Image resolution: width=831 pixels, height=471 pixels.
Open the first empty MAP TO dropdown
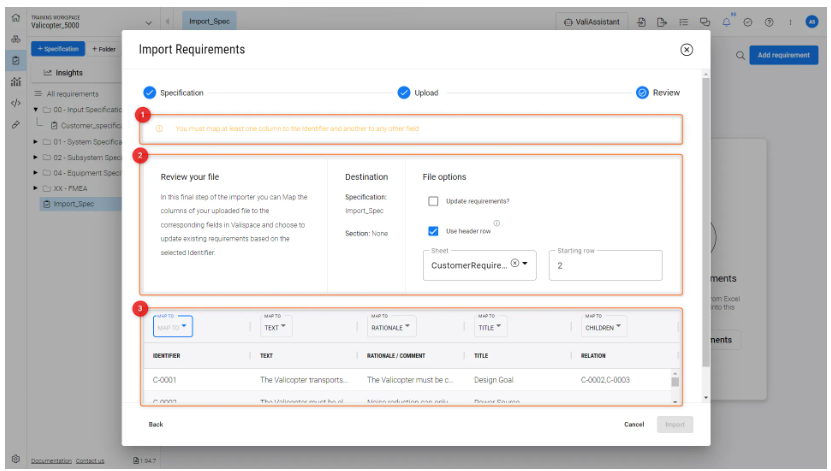point(172,327)
